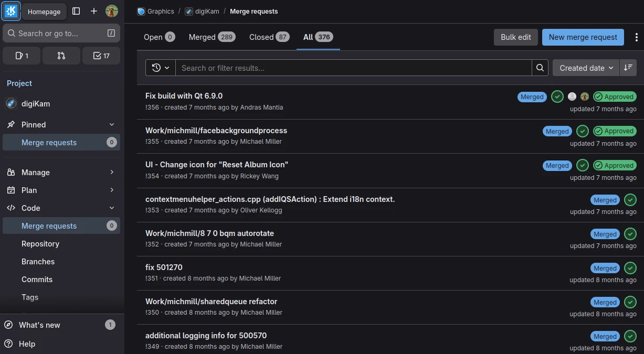Viewport: 644px width, 354px height.
Task: Open your profile avatar menu
Action: pos(112,11)
